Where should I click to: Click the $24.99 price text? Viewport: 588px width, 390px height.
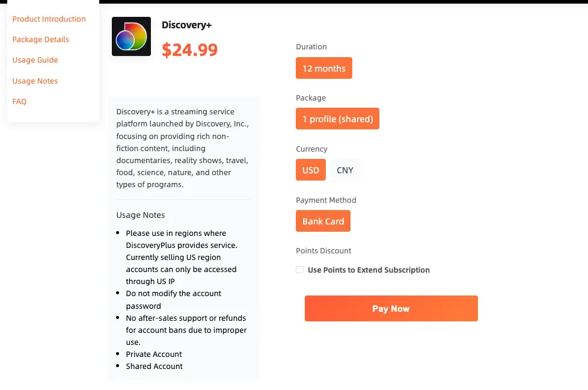point(190,49)
